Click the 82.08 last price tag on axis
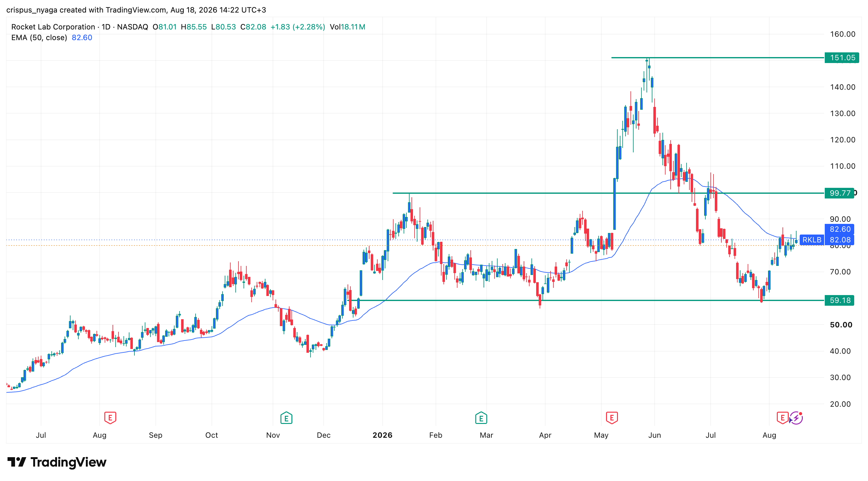Viewport: 868px width, 481px height. (x=839, y=240)
